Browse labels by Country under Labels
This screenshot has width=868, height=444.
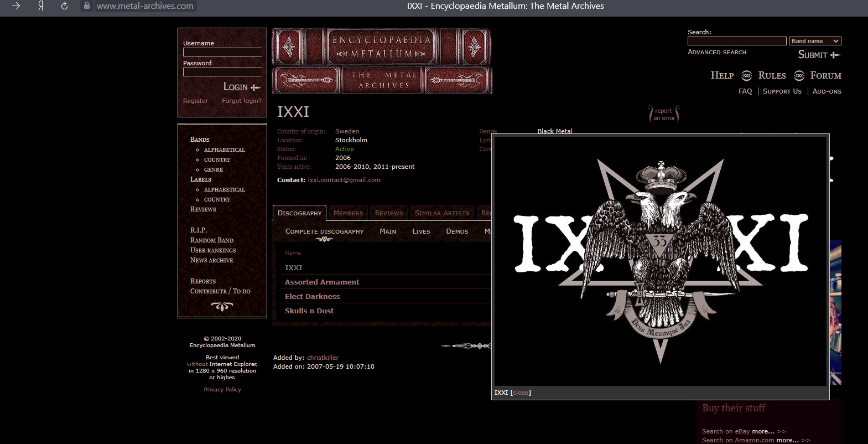(217, 199)
